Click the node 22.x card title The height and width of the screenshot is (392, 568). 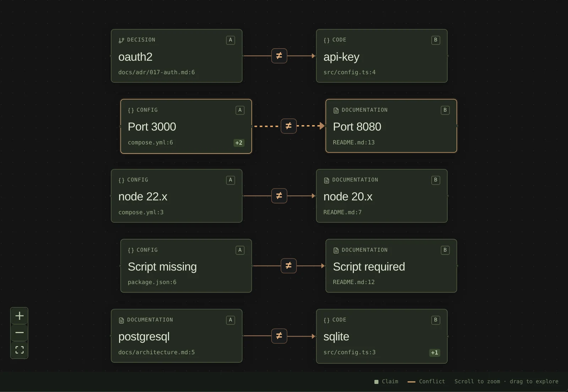[143, 197]
